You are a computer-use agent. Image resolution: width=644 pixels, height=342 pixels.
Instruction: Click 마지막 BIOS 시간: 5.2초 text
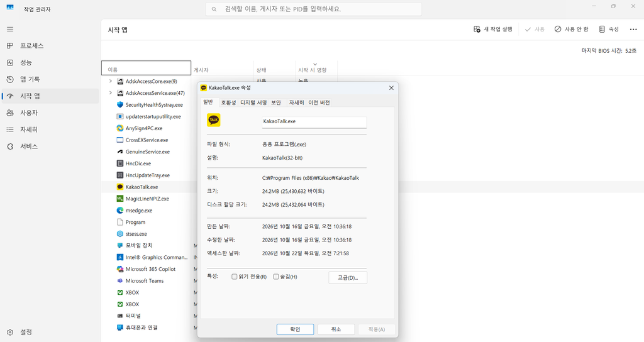[x=609, y=51]
